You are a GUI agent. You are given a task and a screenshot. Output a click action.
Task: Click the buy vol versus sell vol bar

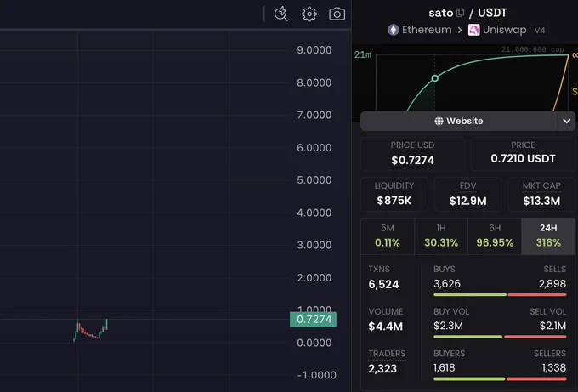(500, 337)
